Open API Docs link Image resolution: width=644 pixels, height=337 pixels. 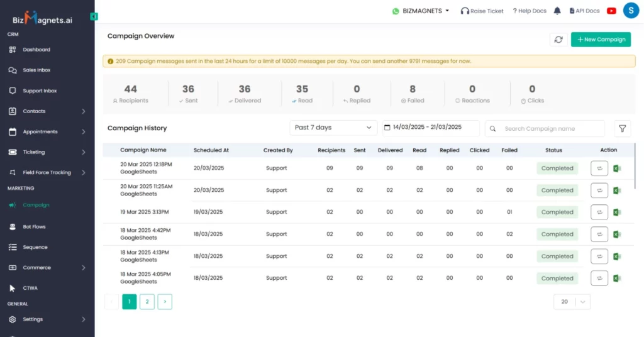pyautogui.click(x=584, y=11)
